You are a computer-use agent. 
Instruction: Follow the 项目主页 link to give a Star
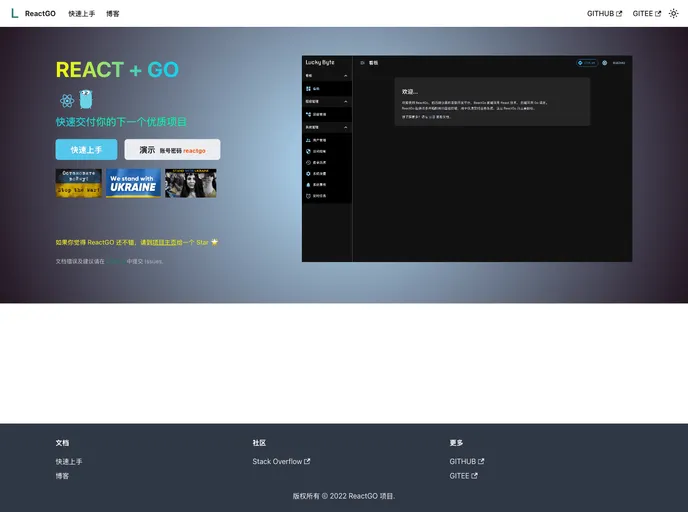click(x=165, y=242)
